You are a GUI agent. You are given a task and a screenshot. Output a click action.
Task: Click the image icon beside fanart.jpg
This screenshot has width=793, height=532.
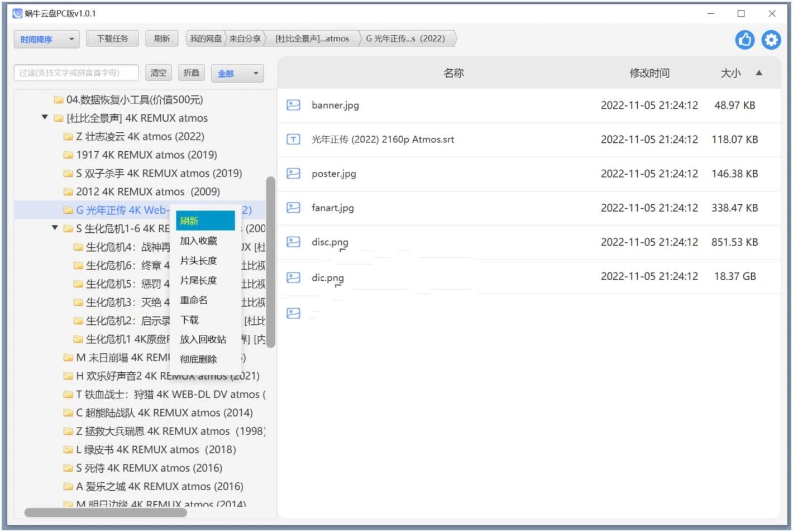pyautogui.click(x=293, y=208)
